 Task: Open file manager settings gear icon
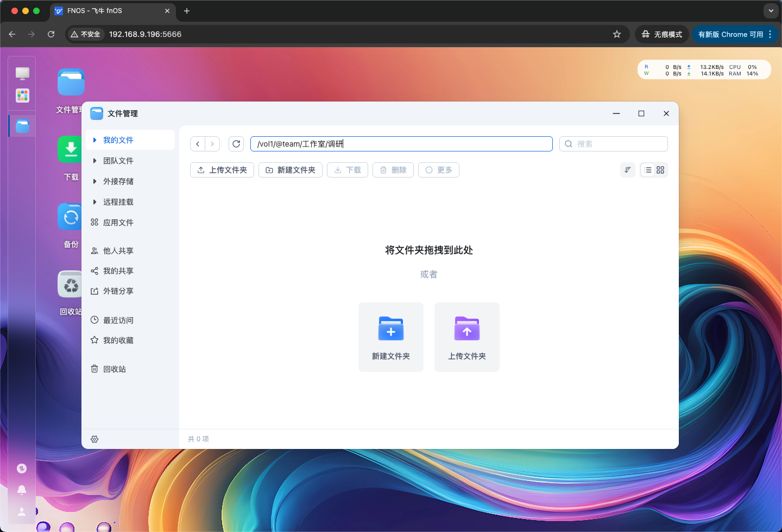pos(94,439)
